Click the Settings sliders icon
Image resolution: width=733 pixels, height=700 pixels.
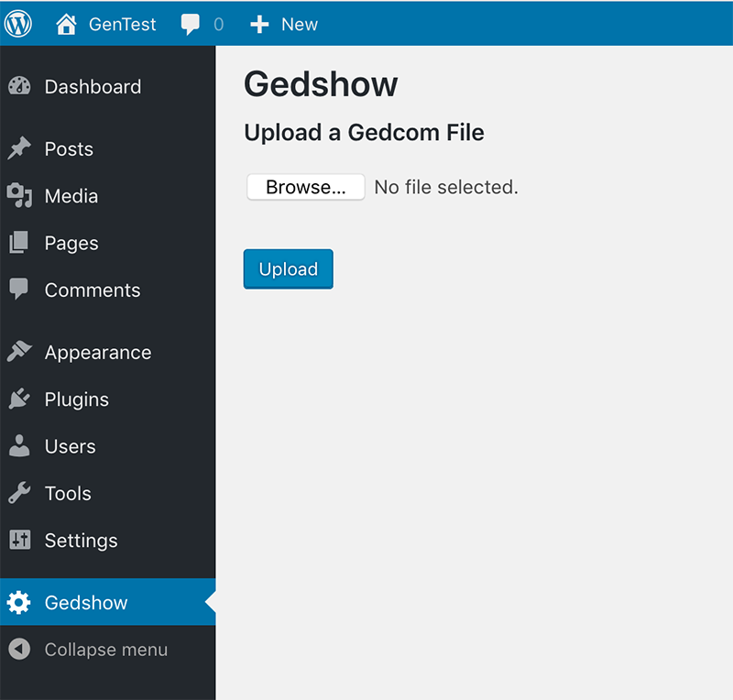tap(19, 541)
